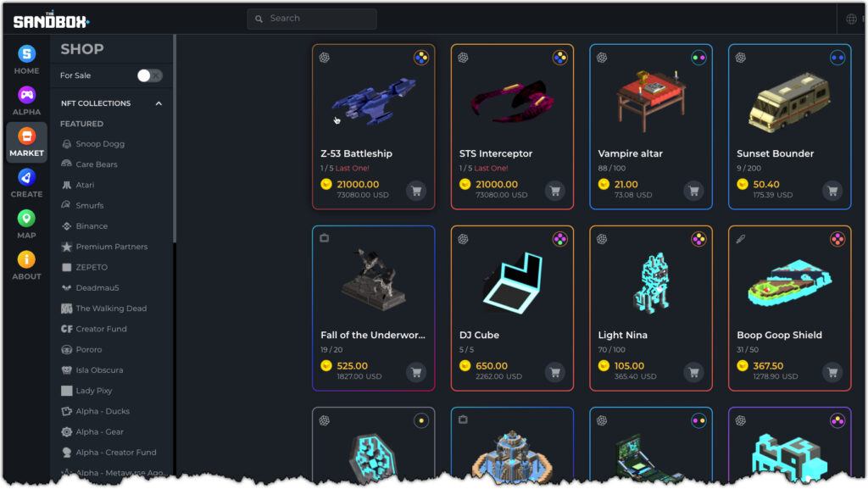868x489 pixels.
Task: Click the About info icon
Action: coord(26,259)
